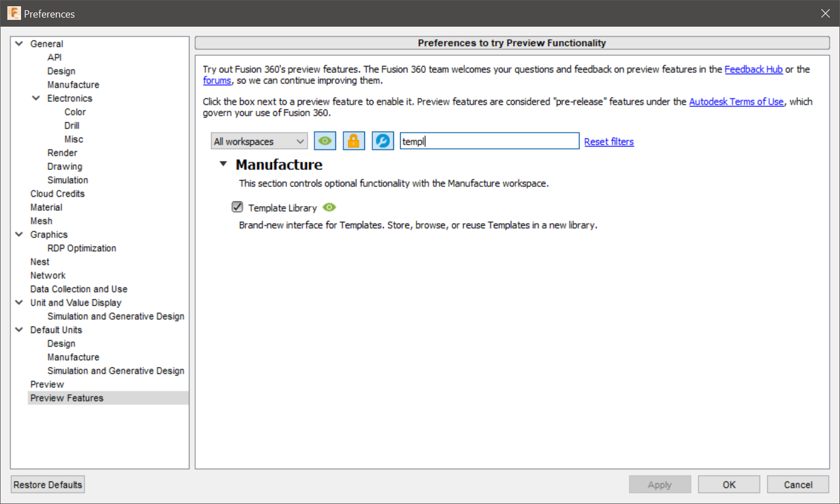Click the "Preferences to try Preview Functionality" header
The image size is (840, 504).
coord(512,43)
